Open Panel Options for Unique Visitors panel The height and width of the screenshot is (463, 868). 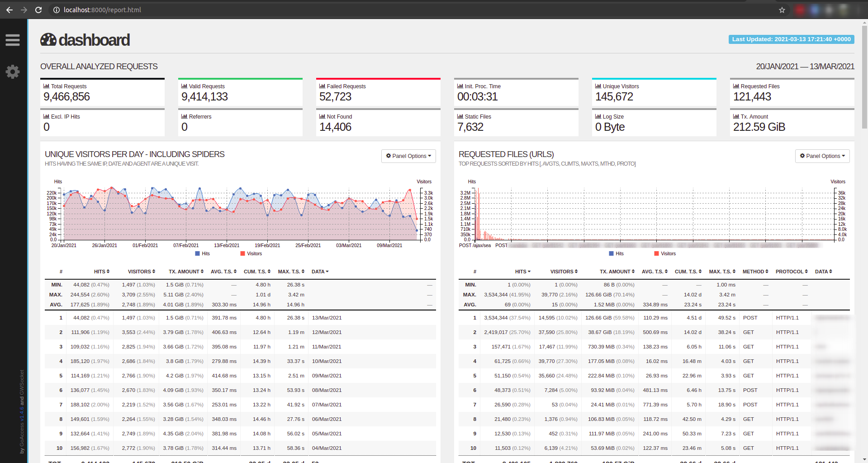tap(408, 156)
